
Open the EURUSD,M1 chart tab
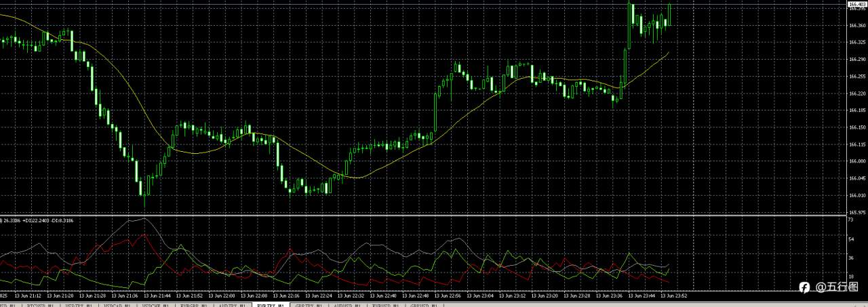pos(384,306)
